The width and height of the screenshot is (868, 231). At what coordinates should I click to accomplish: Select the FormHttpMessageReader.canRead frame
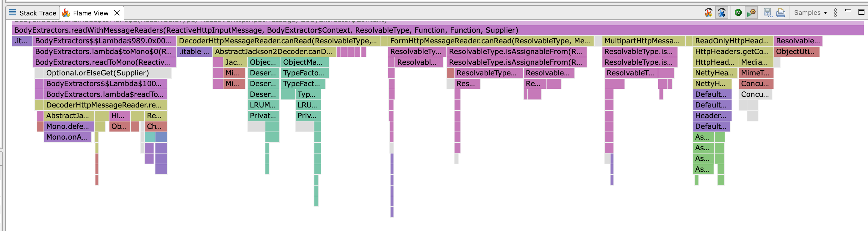(x=491, y=41)
